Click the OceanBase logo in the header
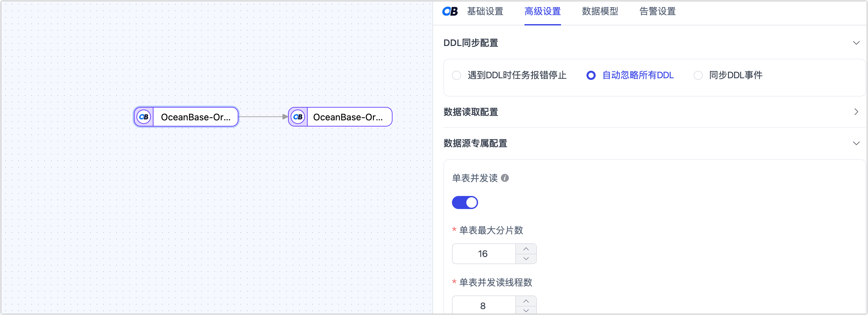Screen dimensions: 868x315 (x=450, y=11)
